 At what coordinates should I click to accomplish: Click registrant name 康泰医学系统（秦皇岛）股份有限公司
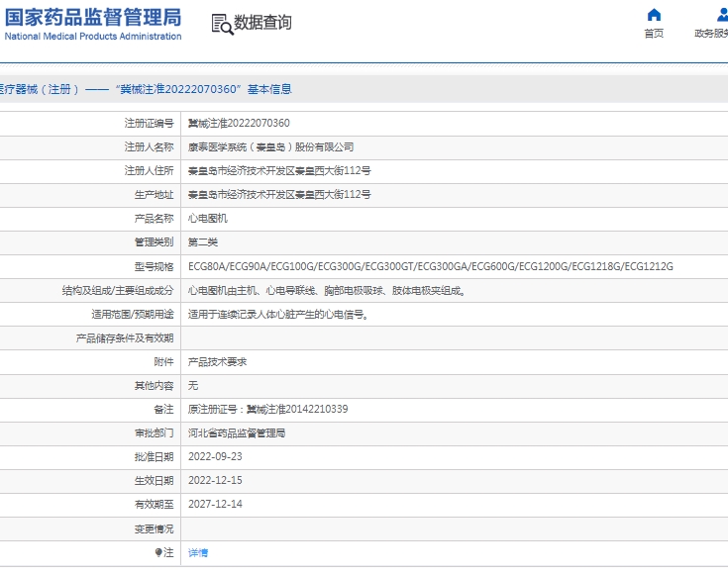pos(270,147)
